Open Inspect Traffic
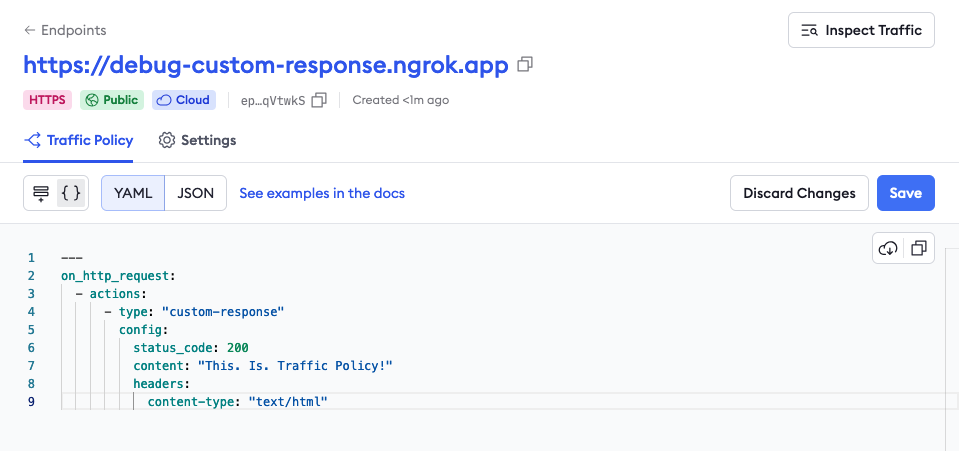The height and width of the screenshot is (451, 959). (x=861, y=30)
